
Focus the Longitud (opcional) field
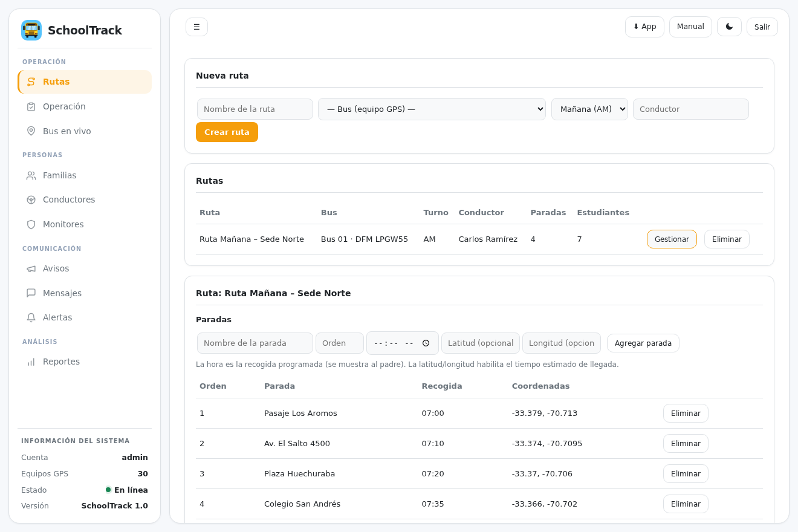pyautogui.click(x=562, y=343)
